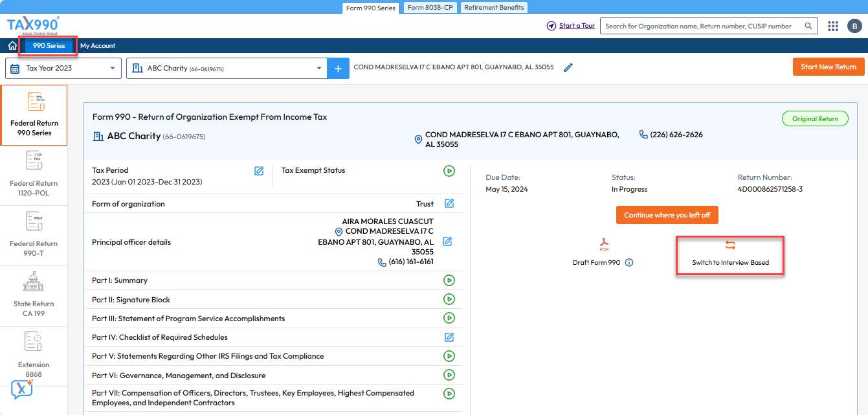Select Federal Return 990-T sidebar item
The image size is (868, 415).
(34, 235)
